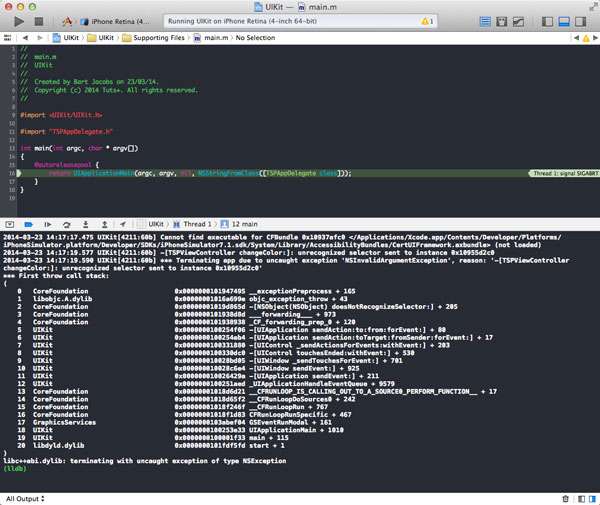Toggle breakpoints activation

click(x=28, y=224)
